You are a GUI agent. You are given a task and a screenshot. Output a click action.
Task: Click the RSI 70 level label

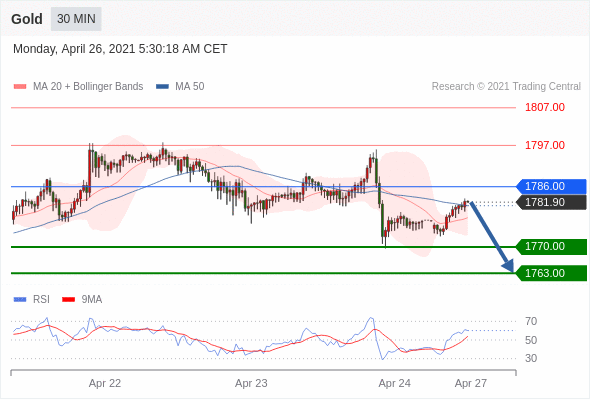(531, 321)
